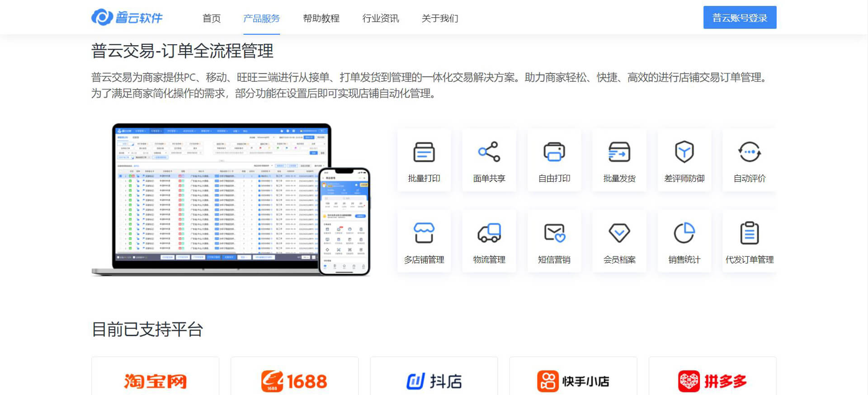This screenshot has height=395, width=868.
Task: Click the 会员档案 diamond icon
Action: 619,233
